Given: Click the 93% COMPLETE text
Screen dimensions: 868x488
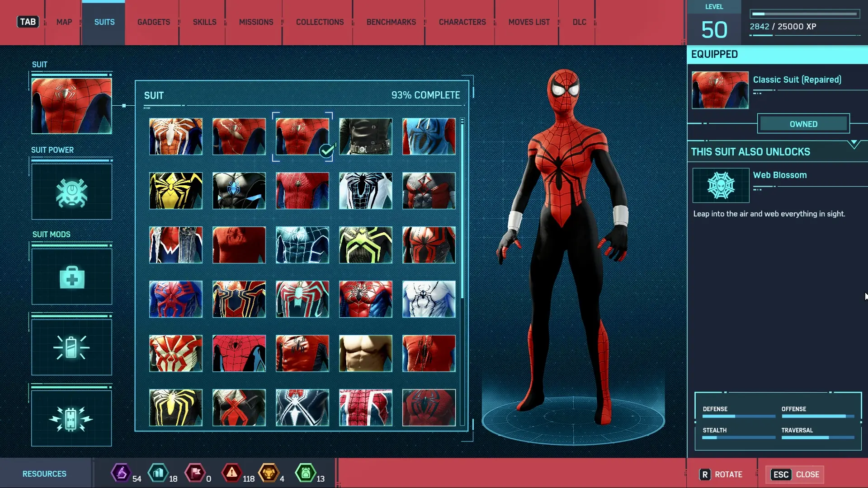Looking at the screenshot, I should tap(425, 95).
